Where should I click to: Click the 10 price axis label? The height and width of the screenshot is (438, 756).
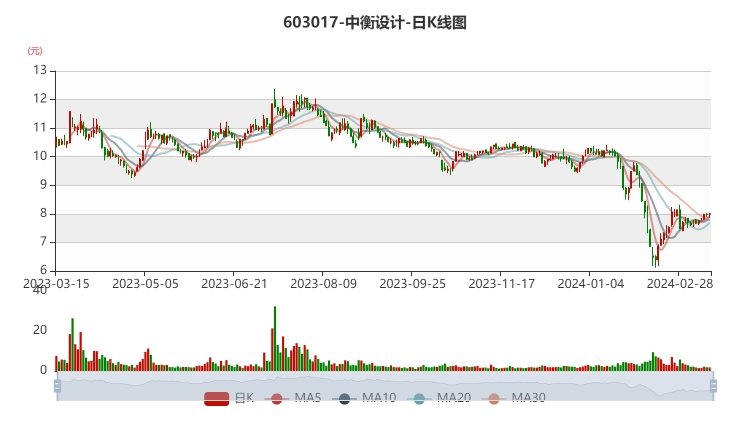coord(40,156)
